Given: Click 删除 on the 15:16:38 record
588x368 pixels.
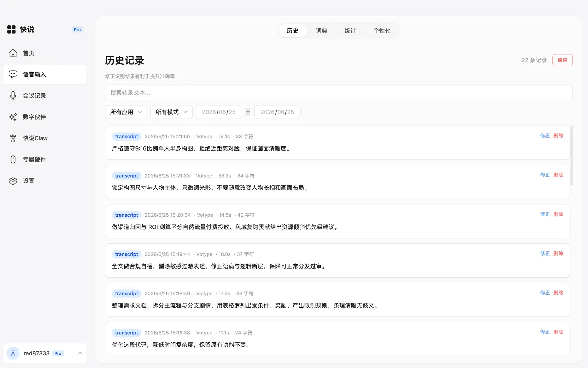Looking at the screenshot, I should click(558, 332).
